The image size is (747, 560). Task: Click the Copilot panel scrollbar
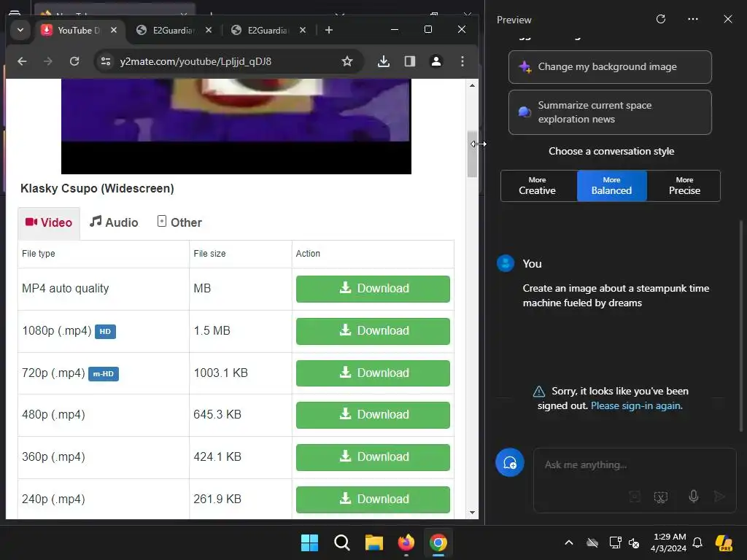tap(740, 326)
